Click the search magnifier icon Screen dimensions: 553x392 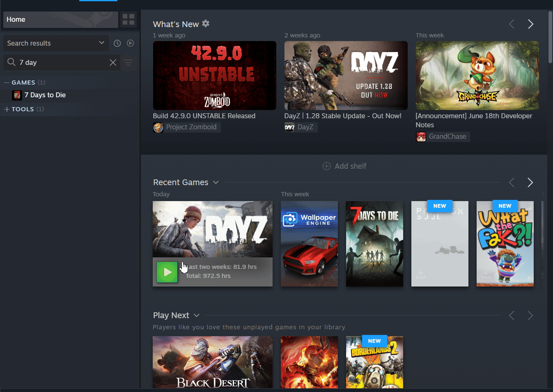click(x=11, y=62)
